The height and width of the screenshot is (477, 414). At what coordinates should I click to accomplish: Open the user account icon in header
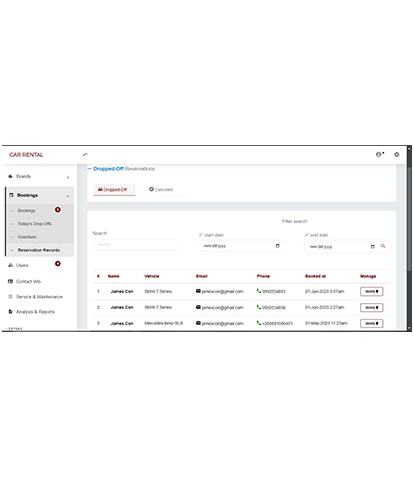[380, 154]
